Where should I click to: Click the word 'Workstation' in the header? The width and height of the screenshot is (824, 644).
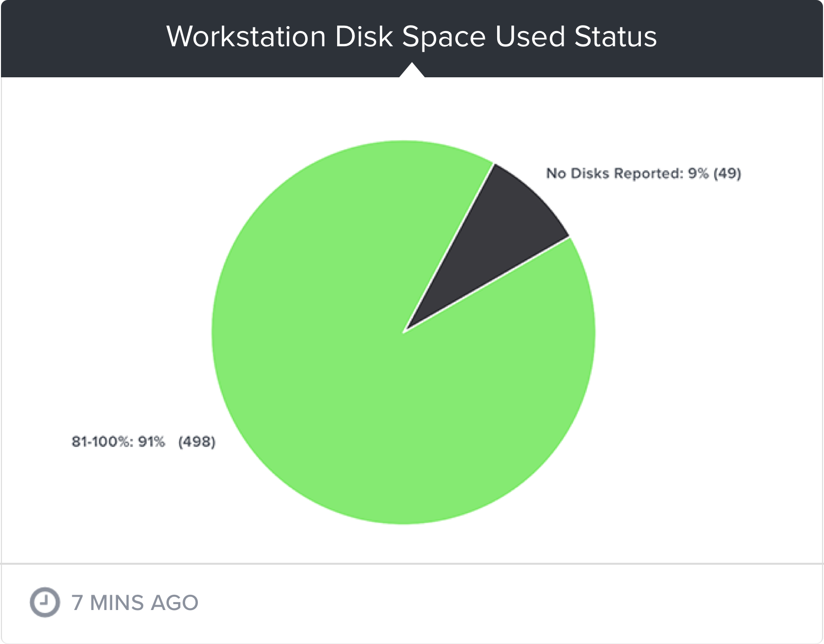[246, 36]
